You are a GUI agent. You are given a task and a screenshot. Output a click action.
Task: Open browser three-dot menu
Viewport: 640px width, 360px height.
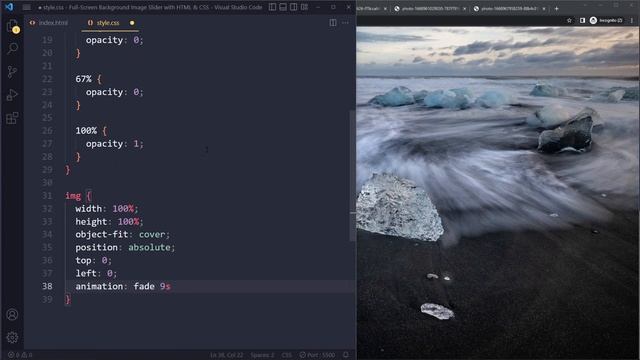[632, 20]
